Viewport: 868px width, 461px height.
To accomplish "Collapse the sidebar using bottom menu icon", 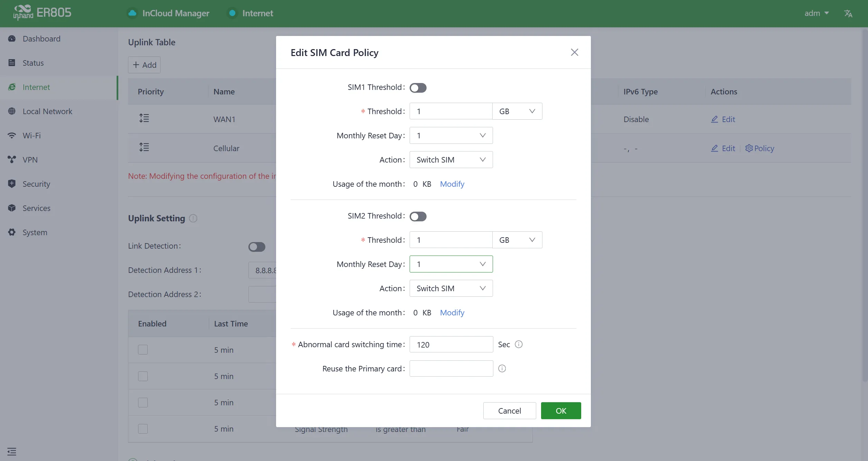I will (12, 451).
